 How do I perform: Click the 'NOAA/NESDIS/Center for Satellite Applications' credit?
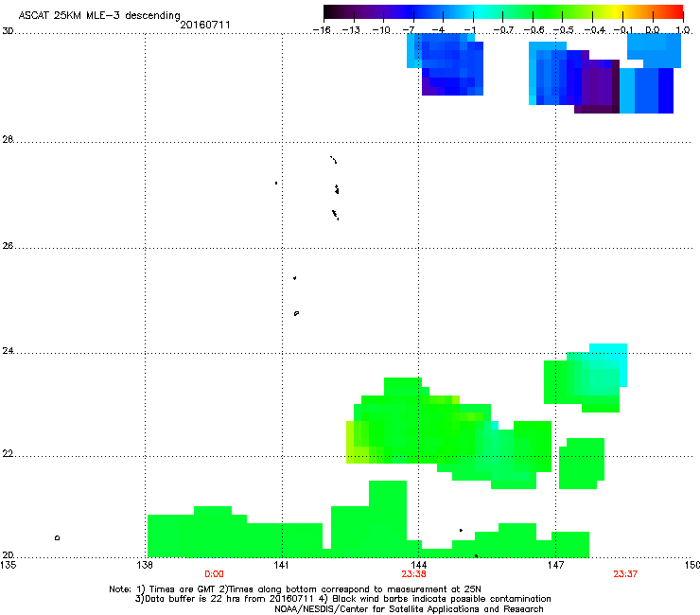click(x=378, y=609)
